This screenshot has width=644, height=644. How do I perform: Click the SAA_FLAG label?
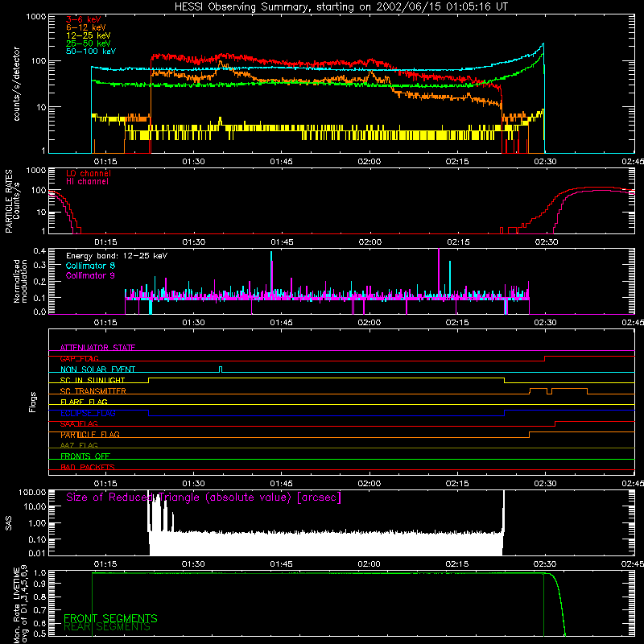[79, 423]
